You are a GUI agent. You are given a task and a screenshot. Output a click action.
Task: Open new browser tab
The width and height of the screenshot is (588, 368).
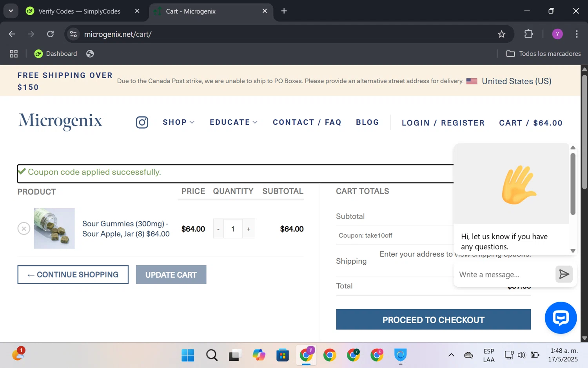(x=284, y=11)
